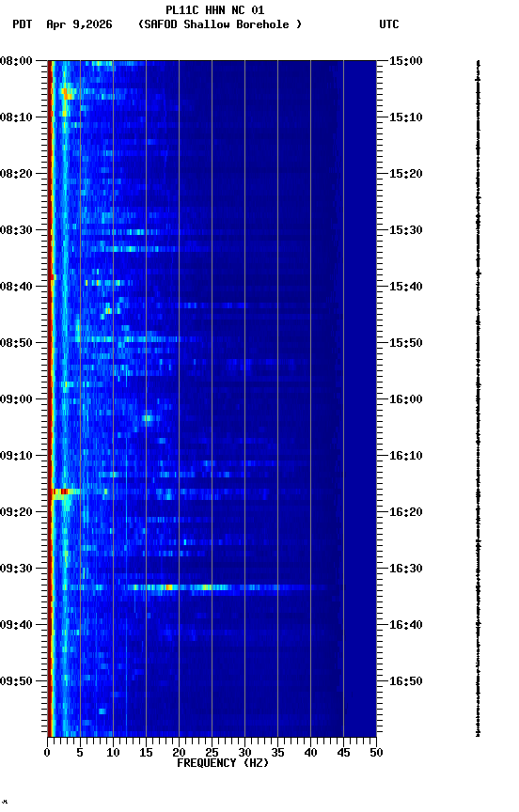Click the 15 Hz axis tick label

pyautogui.click(x=146, y=753)
